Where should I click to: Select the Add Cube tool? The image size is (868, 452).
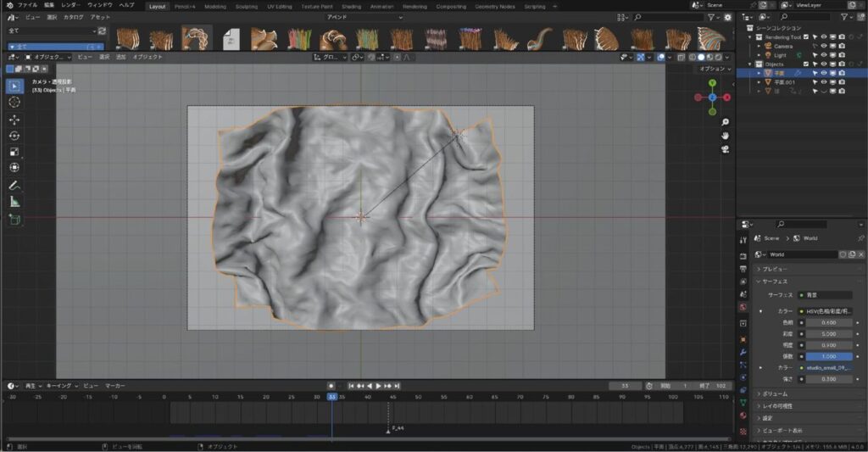point(15,220)
